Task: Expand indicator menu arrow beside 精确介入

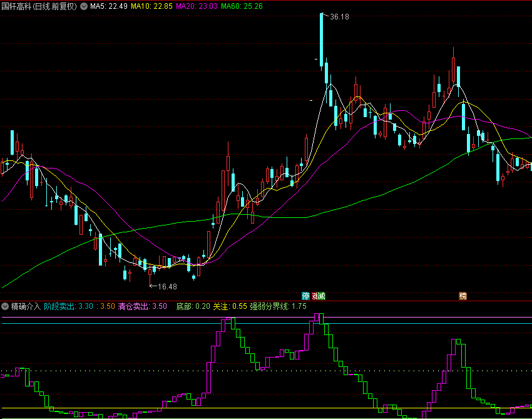Action: [5, 306]
